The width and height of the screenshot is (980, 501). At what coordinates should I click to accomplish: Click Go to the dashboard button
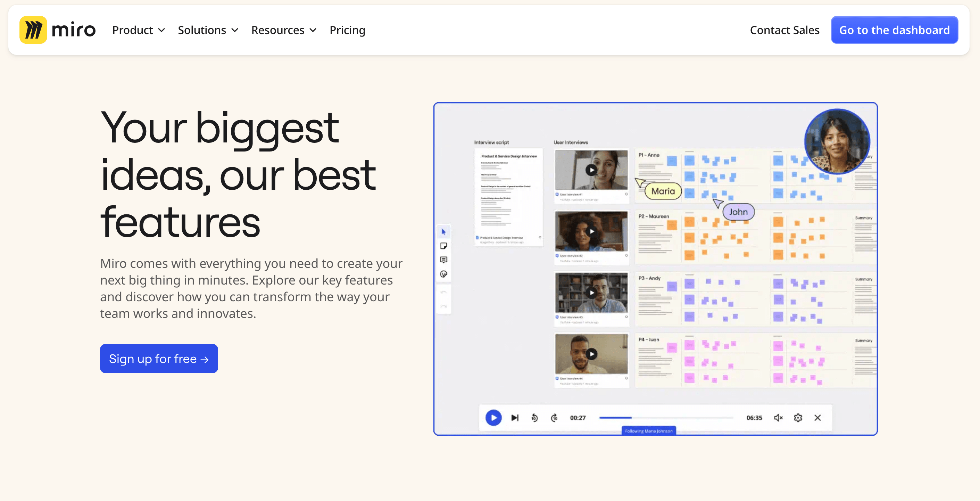(x=894, y=30)
